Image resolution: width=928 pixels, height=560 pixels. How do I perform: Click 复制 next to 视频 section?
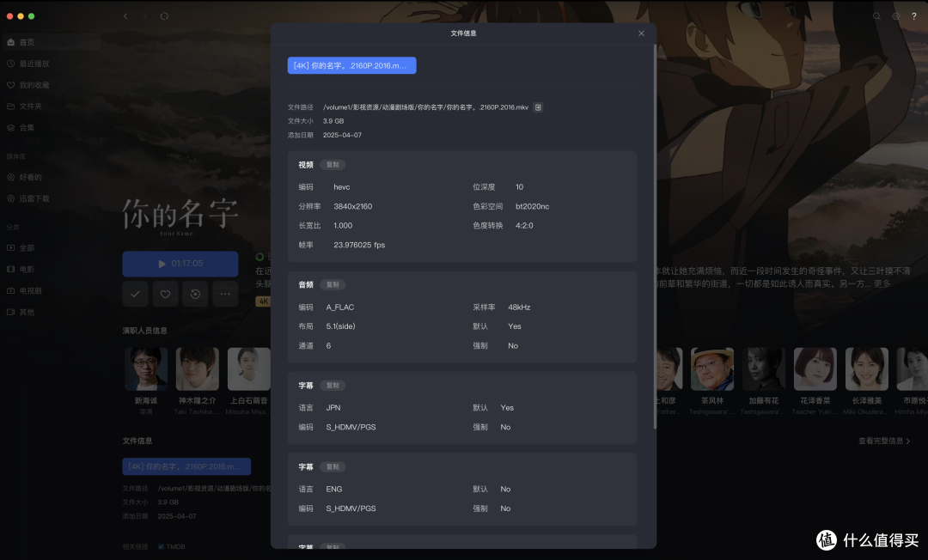point(333,165)
